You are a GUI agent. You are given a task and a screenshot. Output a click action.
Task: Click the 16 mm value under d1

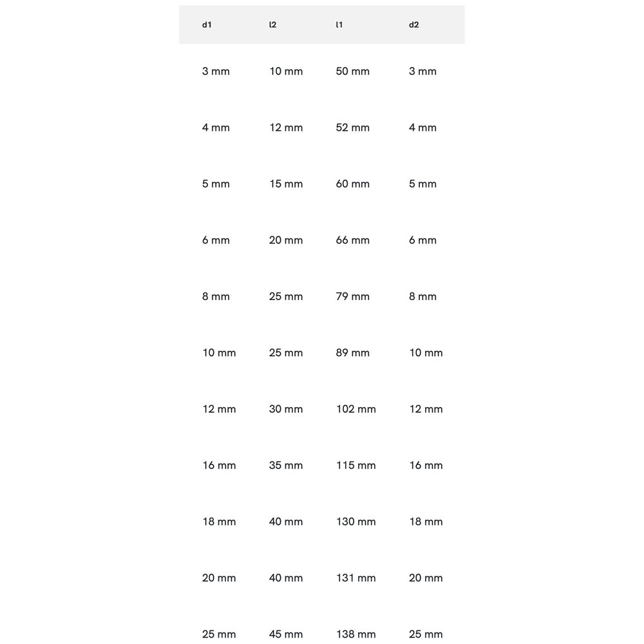tap(219, 466)
